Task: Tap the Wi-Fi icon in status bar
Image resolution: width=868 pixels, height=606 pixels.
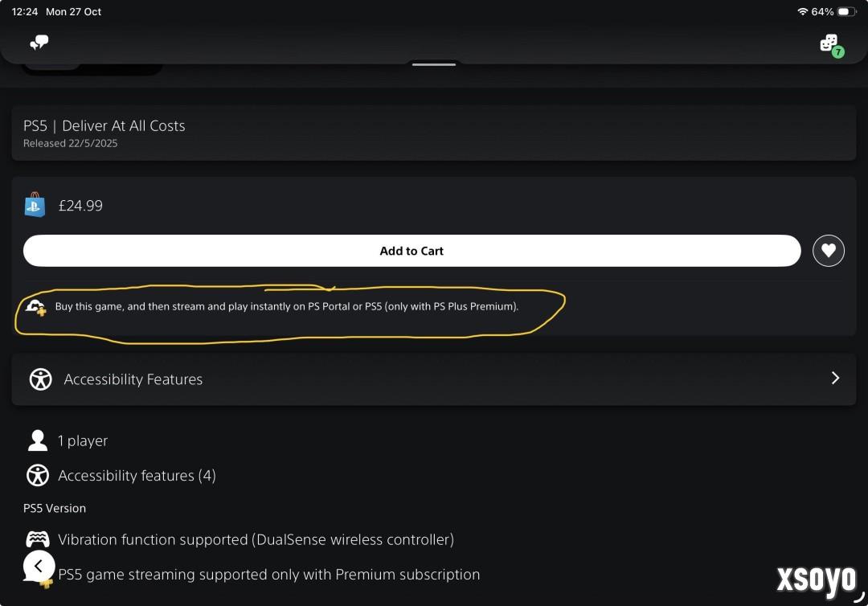Action: pos(802,12)
